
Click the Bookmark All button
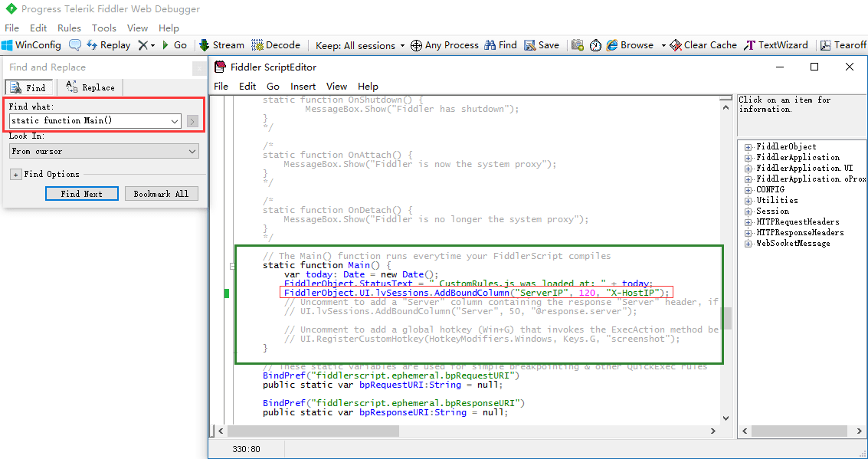point(161,194)
